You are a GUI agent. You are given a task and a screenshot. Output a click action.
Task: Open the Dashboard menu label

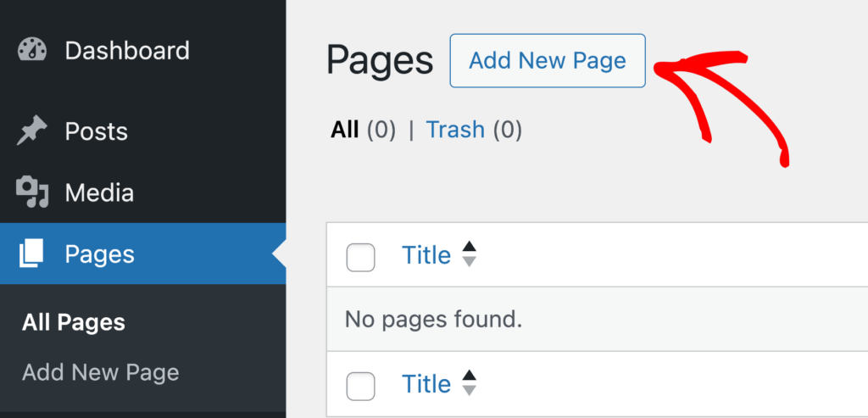click(127, 50)
